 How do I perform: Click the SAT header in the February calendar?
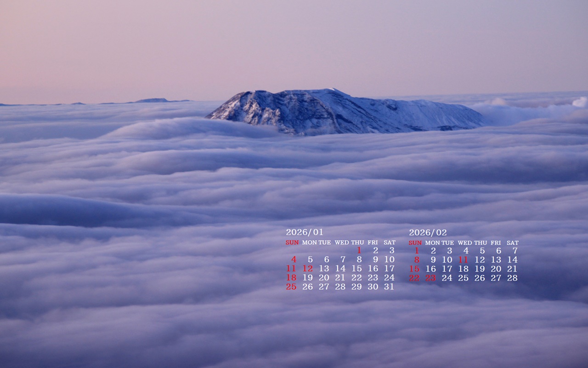pyautogui.click(x=512, y=242)
